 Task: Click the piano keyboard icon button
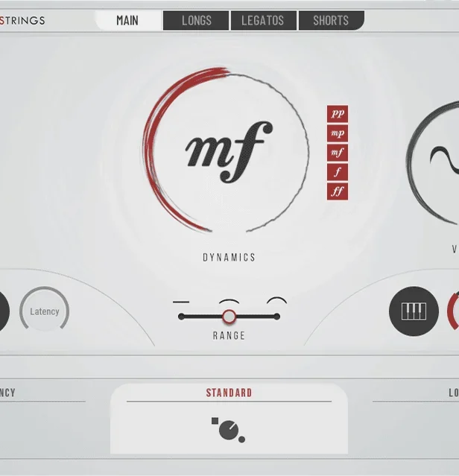pos(414,311)
